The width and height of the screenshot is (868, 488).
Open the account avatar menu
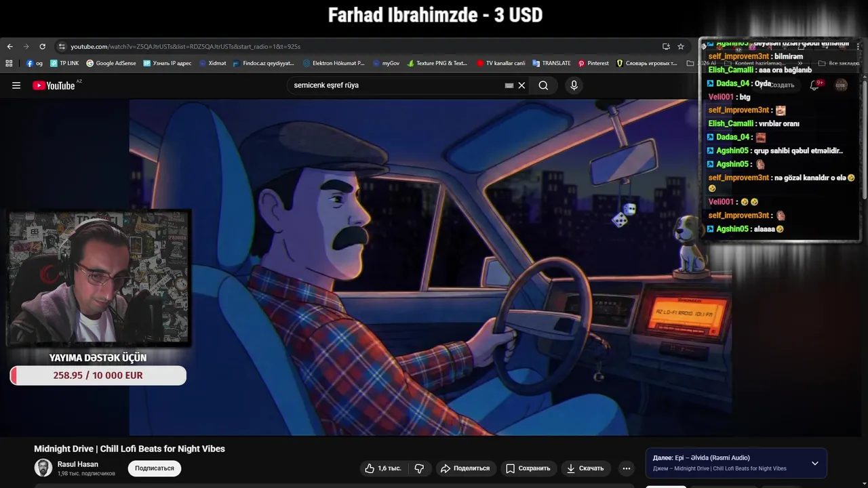841,85
